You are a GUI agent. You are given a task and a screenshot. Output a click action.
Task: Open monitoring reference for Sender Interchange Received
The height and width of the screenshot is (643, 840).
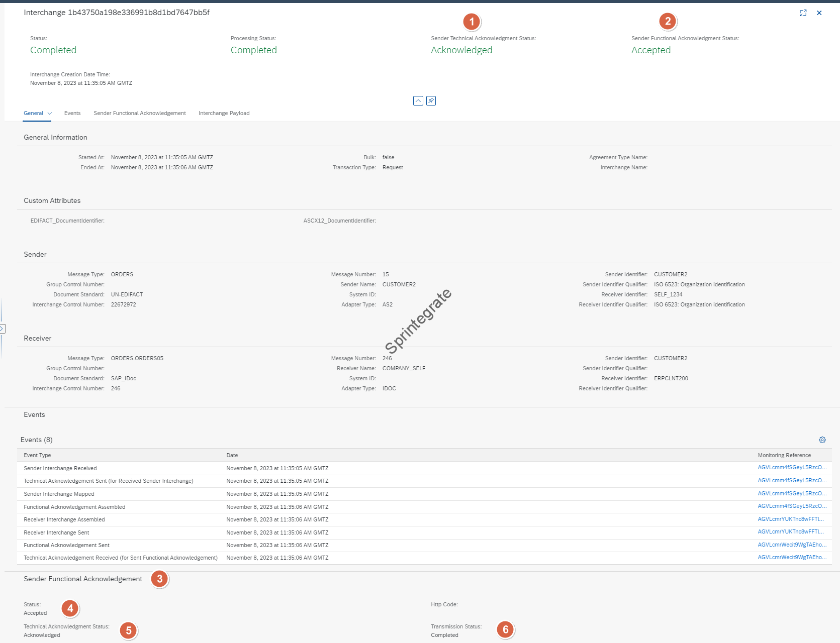pyautogui.click(x=792, y=468)
